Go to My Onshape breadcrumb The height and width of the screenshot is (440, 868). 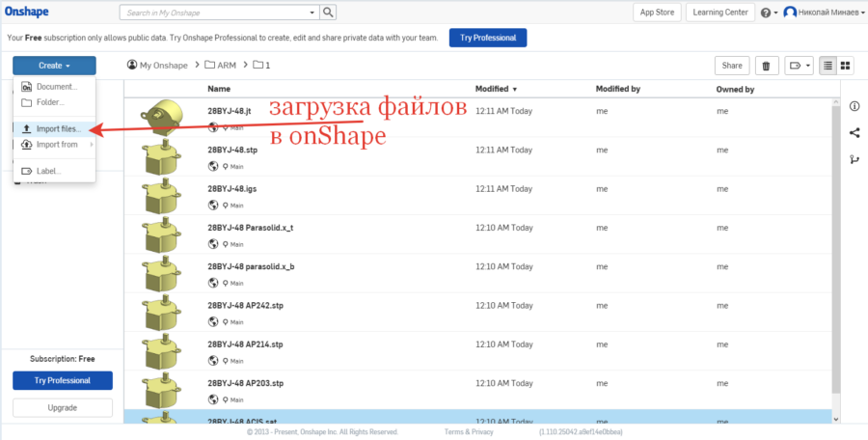(157, 66)
